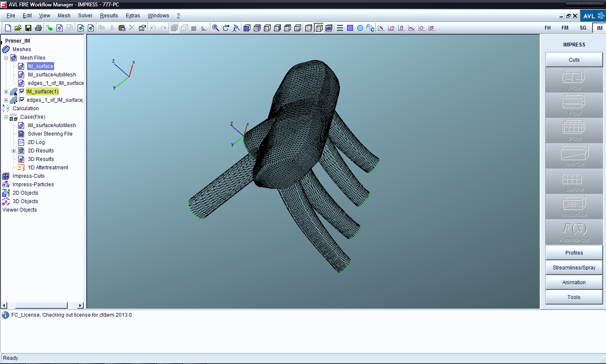Click the three horizontal lines toolbar icon
Screen dimensions: 606x364
click(340, 28)
